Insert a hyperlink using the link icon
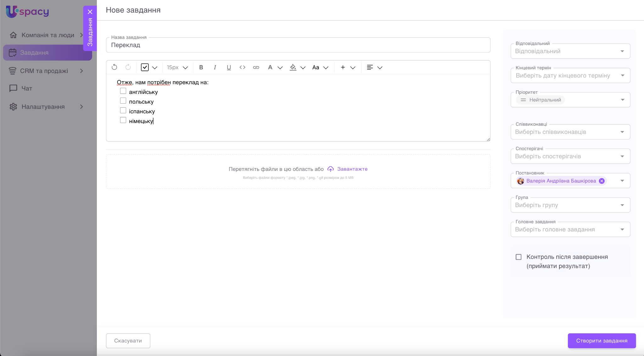This screenshot has height=356, width=644. coord(256,67)
